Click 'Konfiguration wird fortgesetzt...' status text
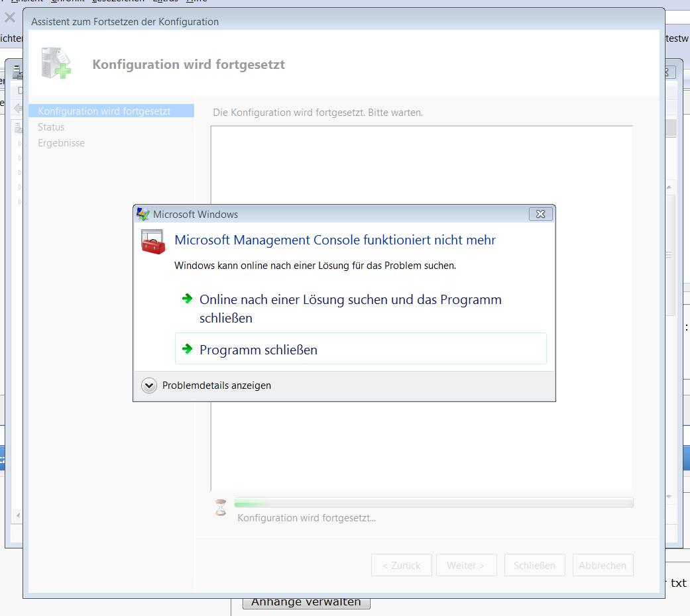Screen dimensions: 690x616 tap(306, 518)
